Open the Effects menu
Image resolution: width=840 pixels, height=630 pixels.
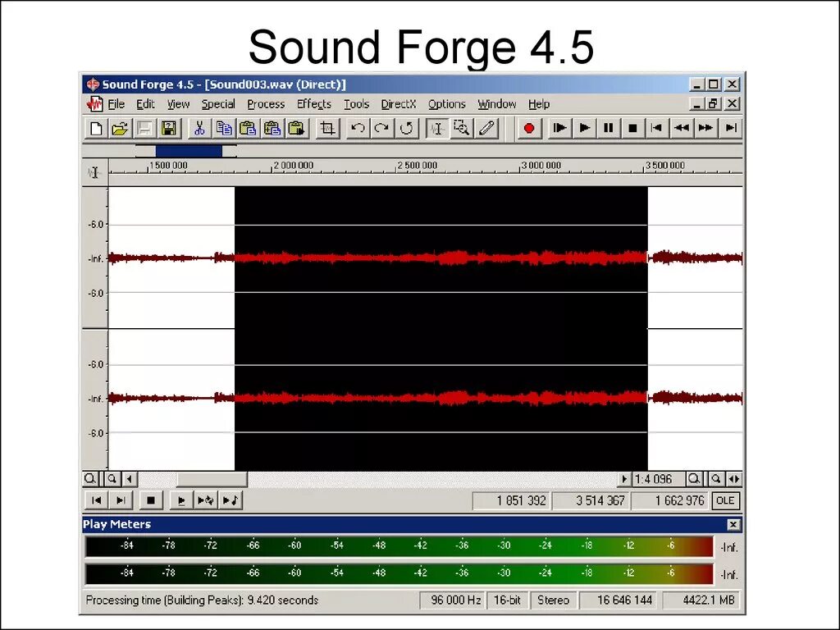click(314, 104)
